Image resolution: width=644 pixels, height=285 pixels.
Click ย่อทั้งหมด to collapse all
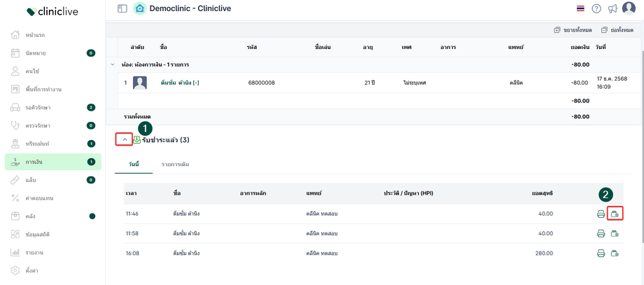(617, 30)
